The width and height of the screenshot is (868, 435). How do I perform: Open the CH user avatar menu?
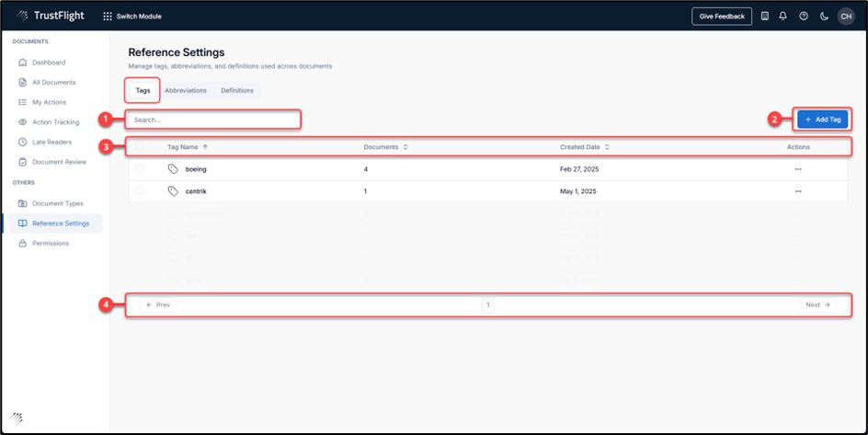pyautogui.click(x=845, y=16)
